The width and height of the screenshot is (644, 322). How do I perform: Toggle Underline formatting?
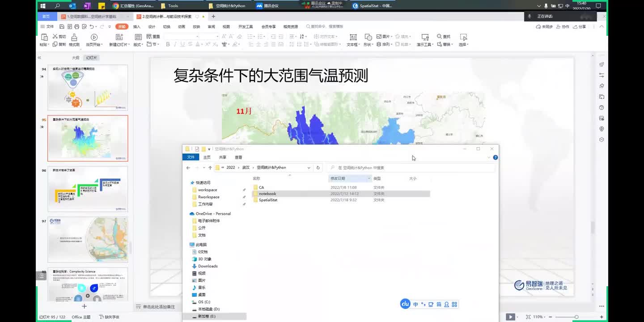coord(182,44)
